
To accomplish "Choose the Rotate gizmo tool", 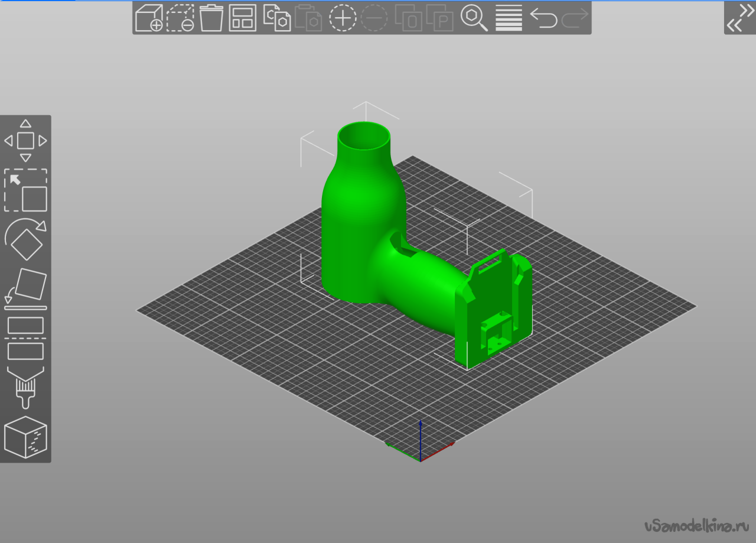I will point(25,239).
